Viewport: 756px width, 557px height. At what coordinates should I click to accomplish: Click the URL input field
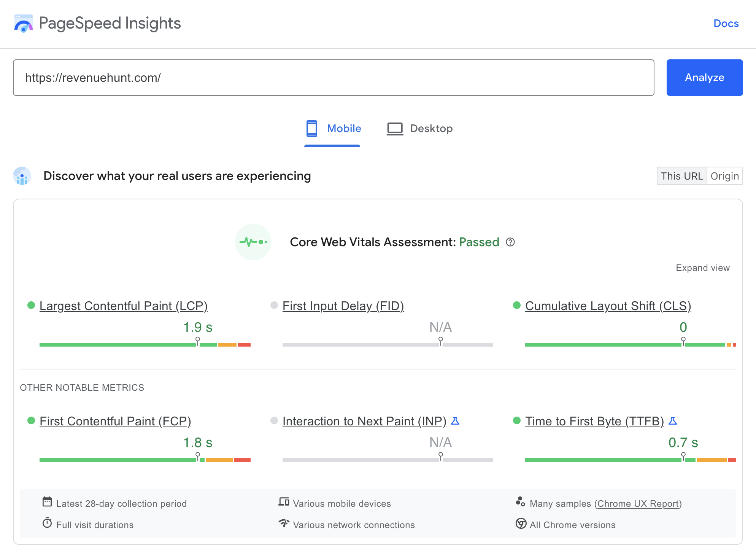click(333, 77)
